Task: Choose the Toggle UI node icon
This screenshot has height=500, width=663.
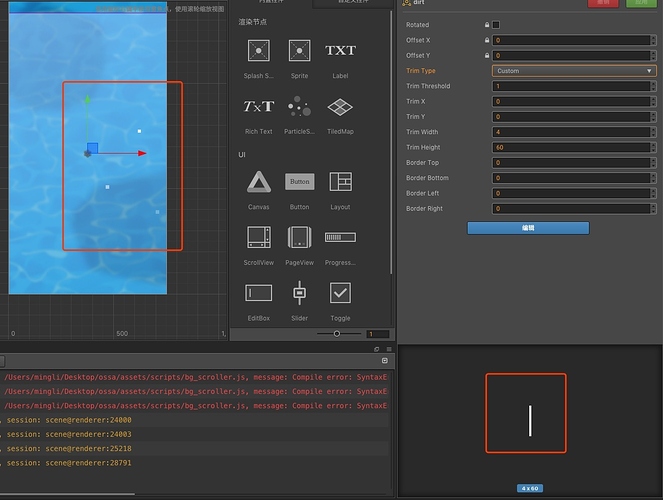Action: 340,293
